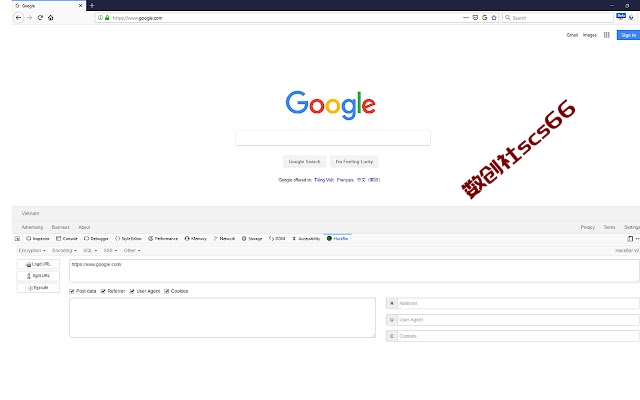This screenshot has width=640, height=400.
Task: Open the Performance devtools tab
Action: (163, 238)
